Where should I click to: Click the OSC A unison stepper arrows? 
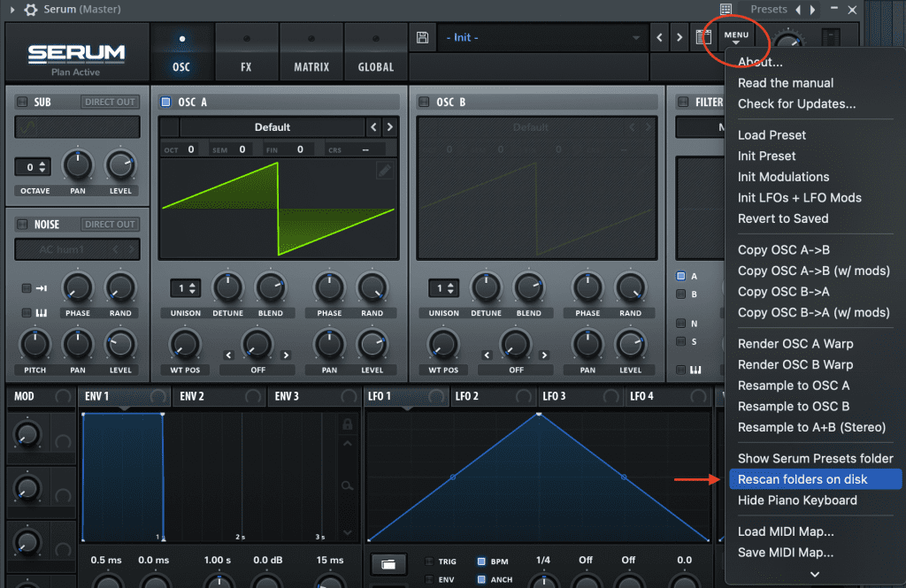192,287
